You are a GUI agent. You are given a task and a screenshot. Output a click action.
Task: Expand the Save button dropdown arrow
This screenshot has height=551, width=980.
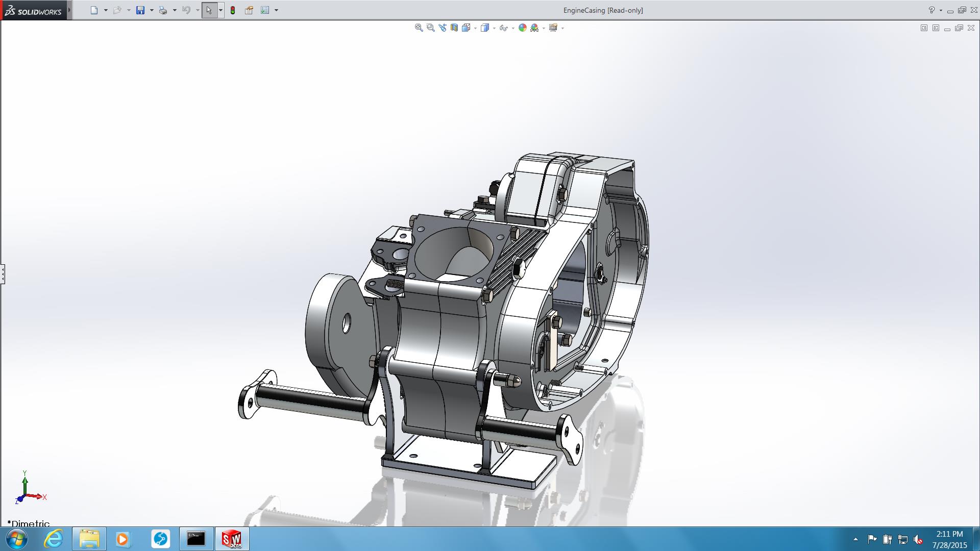coord(152,10)
